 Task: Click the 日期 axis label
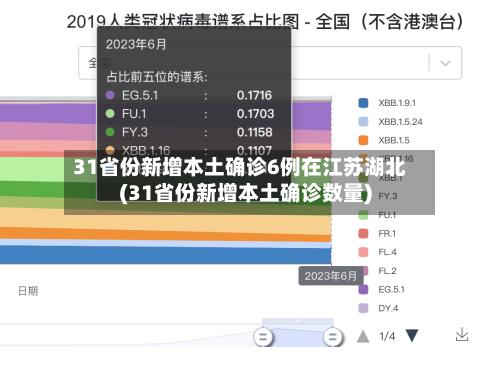click(x=28, y=291)
